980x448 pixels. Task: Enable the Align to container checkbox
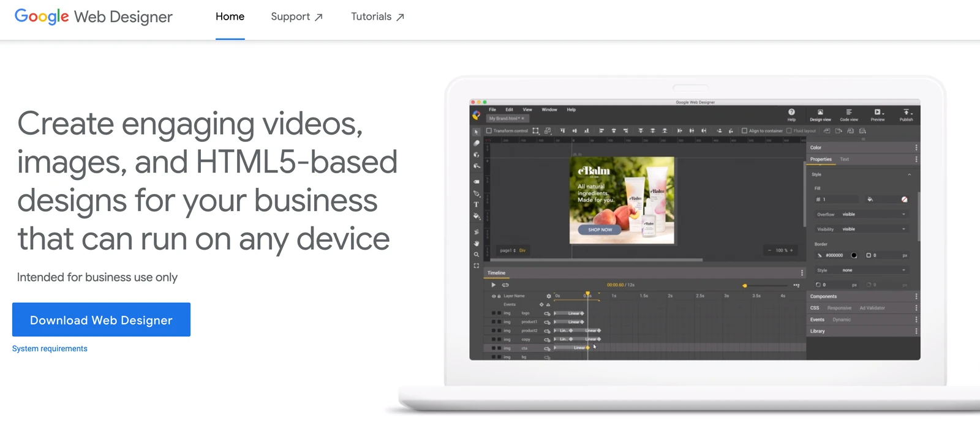tap(744, 131)
